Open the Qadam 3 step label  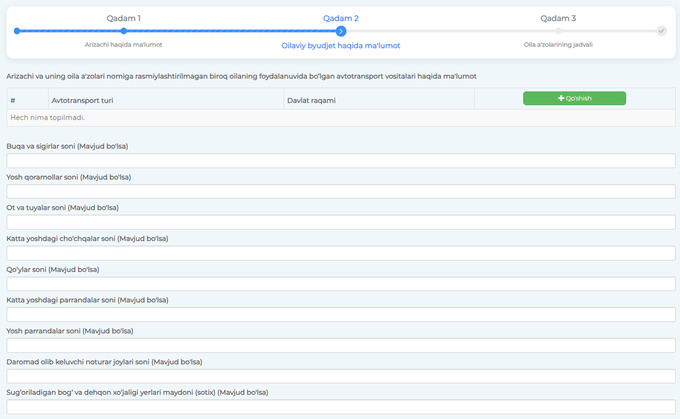coord(558,18)
